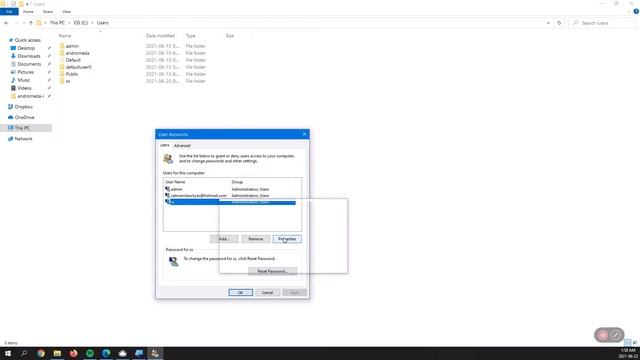Click the Up one level arrow
This screenshot has width=640, height=360.
pos(31,23)
